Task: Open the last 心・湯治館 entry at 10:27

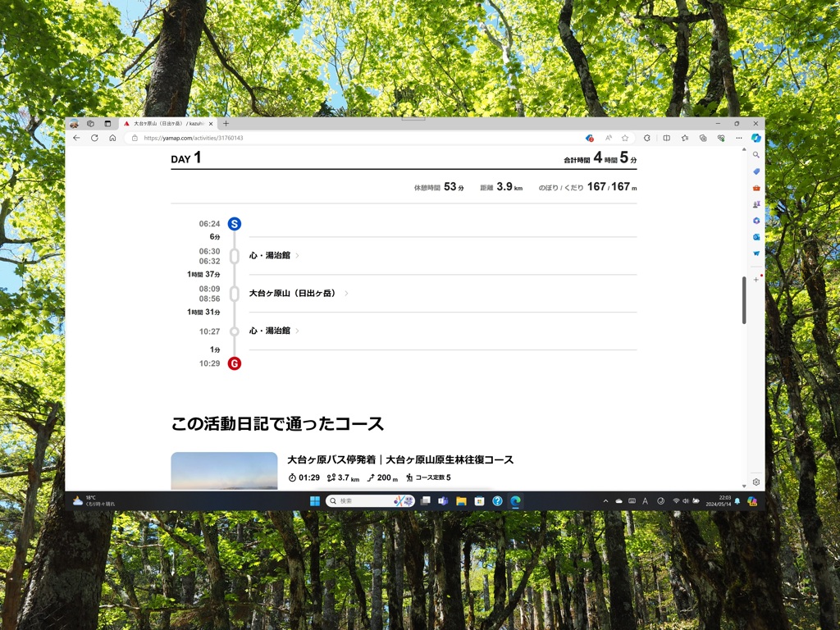Action: pyautogui.click(x=270, y=331)
